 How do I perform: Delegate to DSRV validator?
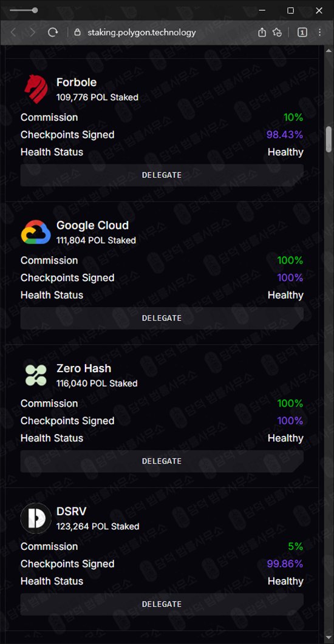pyautogui.click(x=162, y=604)
